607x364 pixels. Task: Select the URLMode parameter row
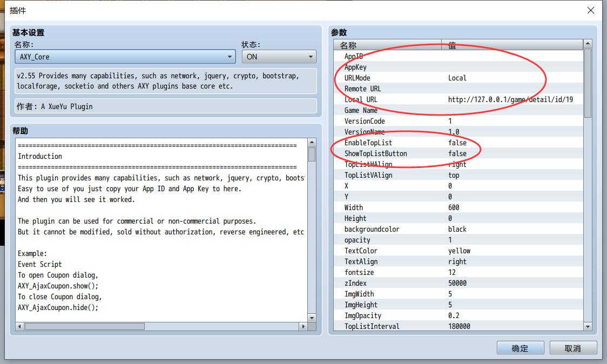(458, 78)
